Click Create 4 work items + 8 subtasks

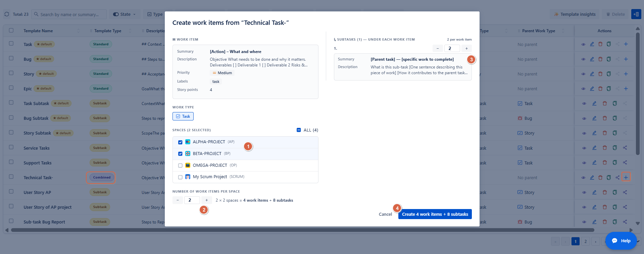(x=435, y=214)
